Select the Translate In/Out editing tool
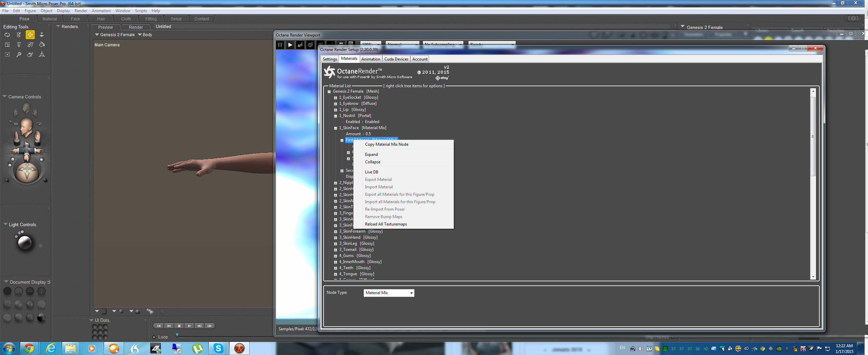868x355 pixels. 42,34
